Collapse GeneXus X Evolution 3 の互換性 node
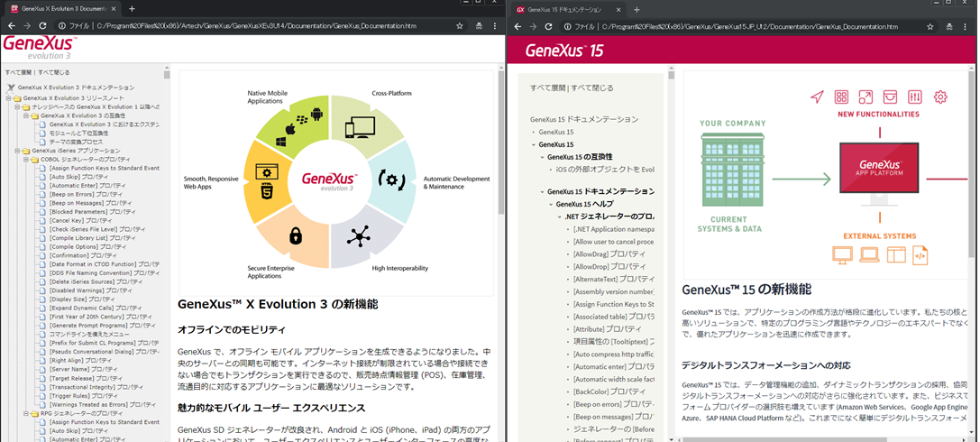 click(26, 115)
